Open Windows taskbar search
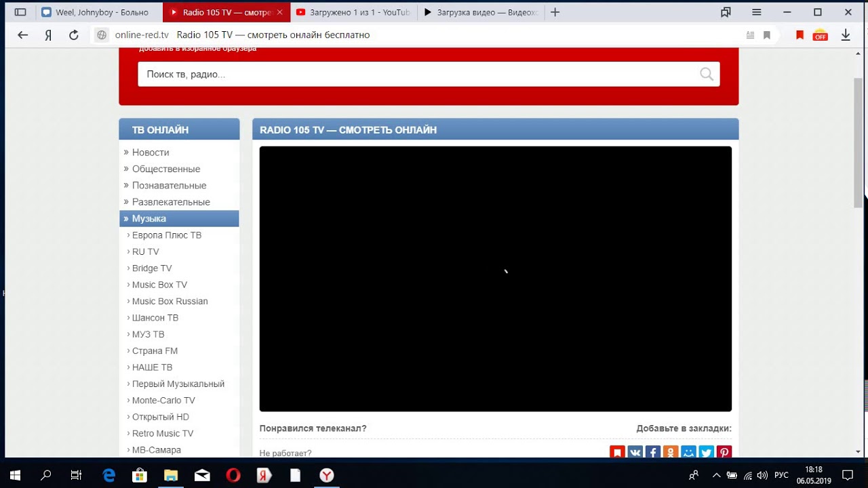The height and width of the screenshot is (488, 868). pyautogui.click(x=45, y=475)
